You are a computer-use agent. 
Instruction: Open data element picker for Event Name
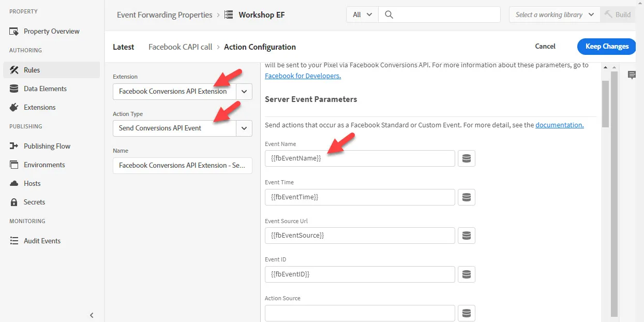pos(466,158)
